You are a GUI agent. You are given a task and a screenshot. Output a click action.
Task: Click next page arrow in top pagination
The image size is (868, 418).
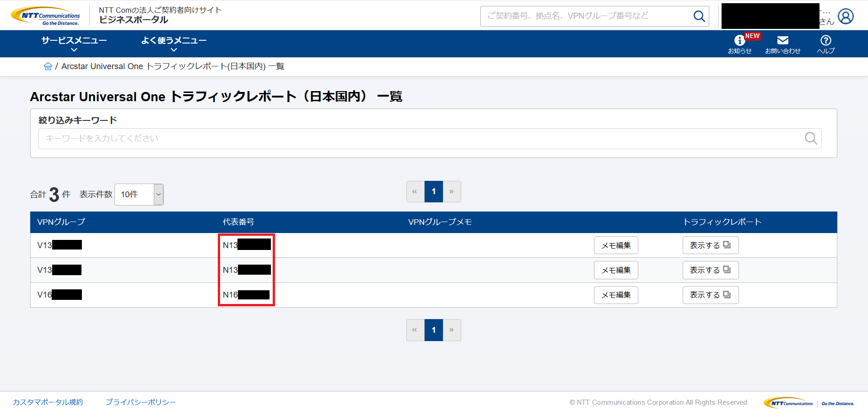click(x=452, y=191)
